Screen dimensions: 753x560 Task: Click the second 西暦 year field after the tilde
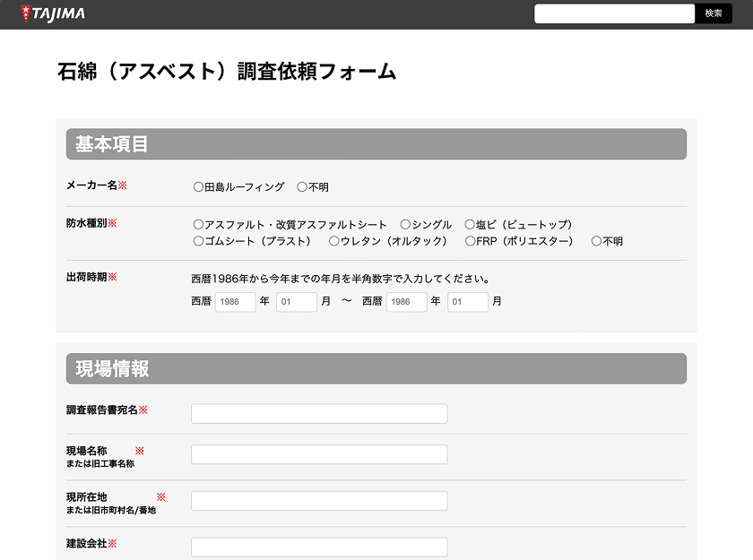click(x=406, y=302)
